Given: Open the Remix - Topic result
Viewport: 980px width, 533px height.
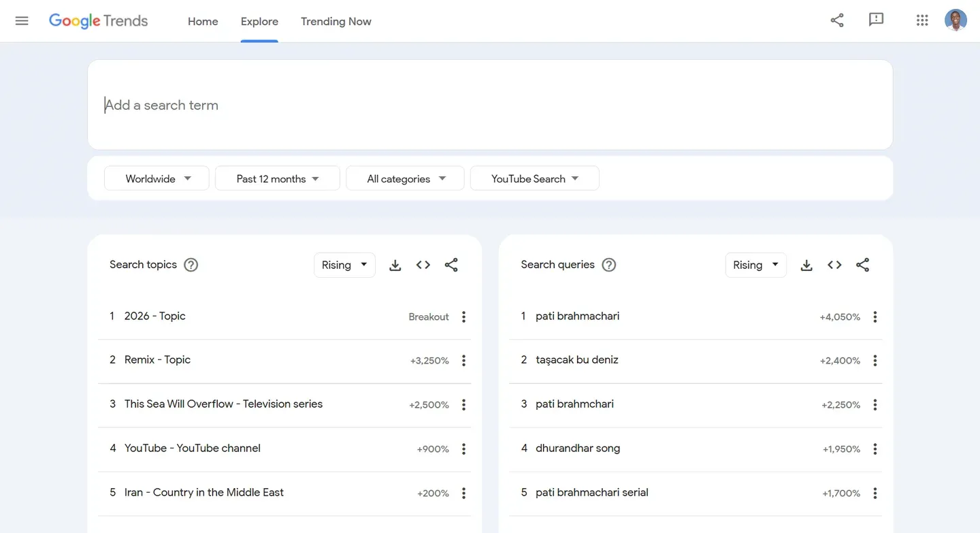Looking at the screenshot, I should tap(157, 360).
